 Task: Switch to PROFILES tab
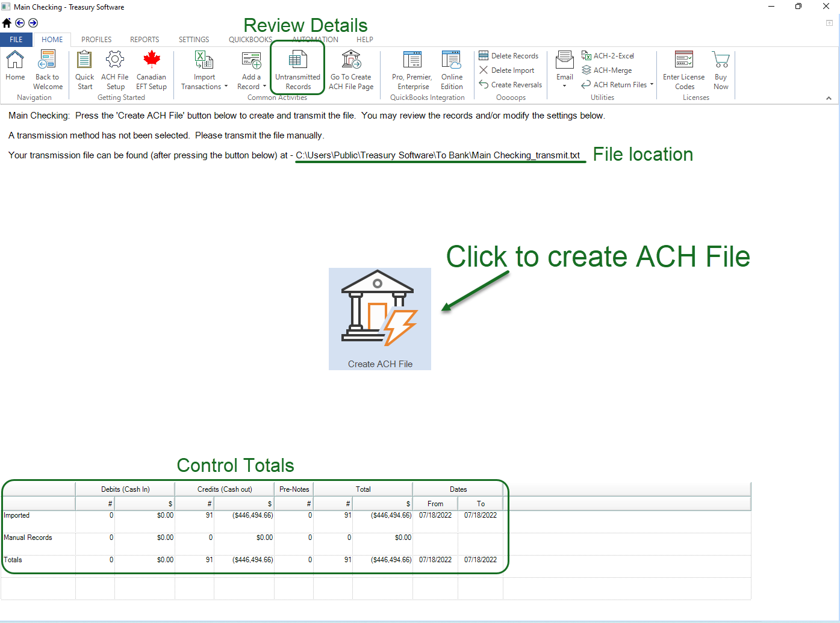click(x=96, y=40)
